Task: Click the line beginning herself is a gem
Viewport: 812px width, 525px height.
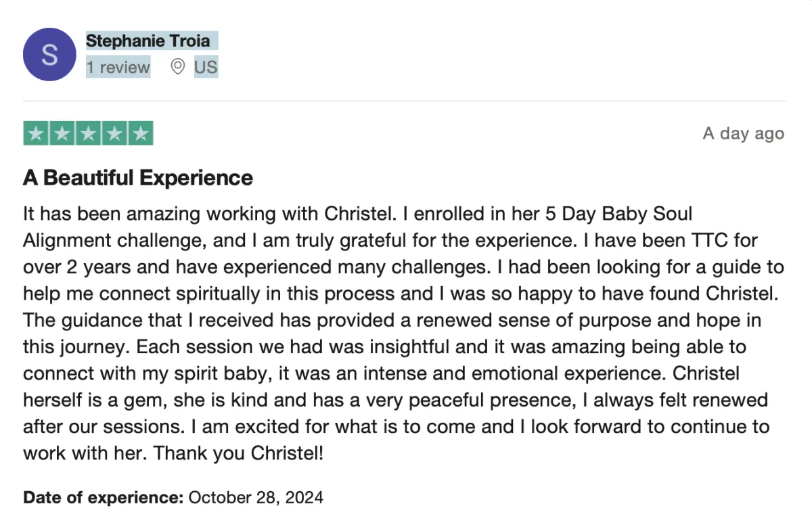Action: [395, 400]
